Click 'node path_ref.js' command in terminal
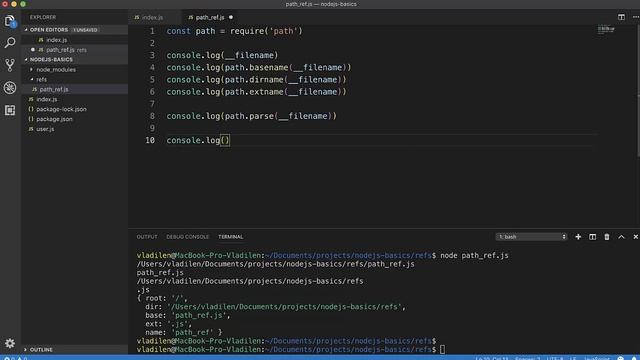Image resolution: width=640 pixels, height=360 pixels. tap(474, 256)
